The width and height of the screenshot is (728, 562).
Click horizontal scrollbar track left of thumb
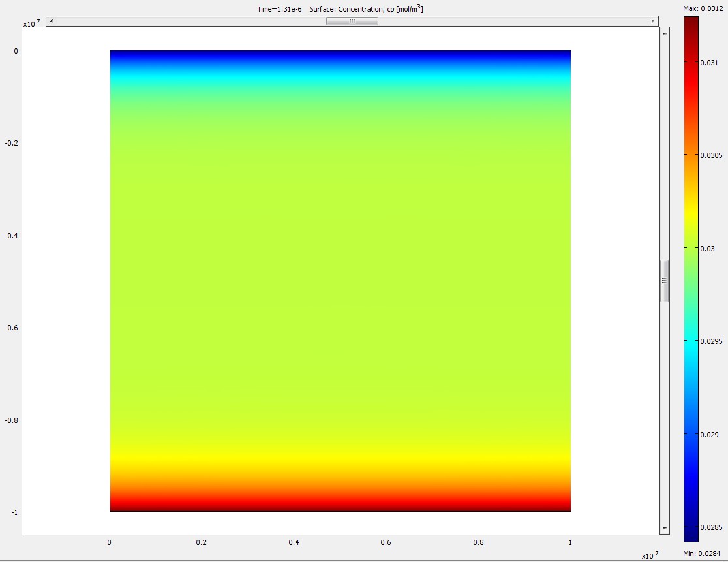(x=189, y=21)
